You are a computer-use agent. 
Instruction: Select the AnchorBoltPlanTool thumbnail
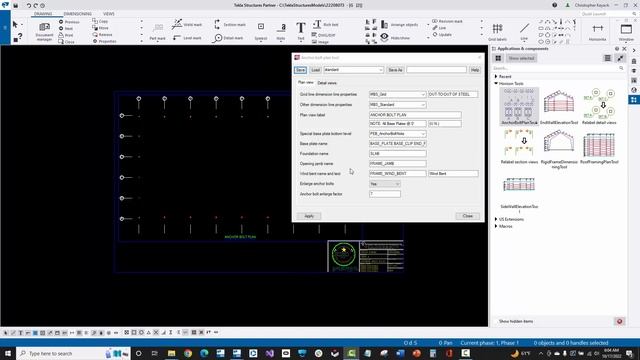click(x=519, y=106)
